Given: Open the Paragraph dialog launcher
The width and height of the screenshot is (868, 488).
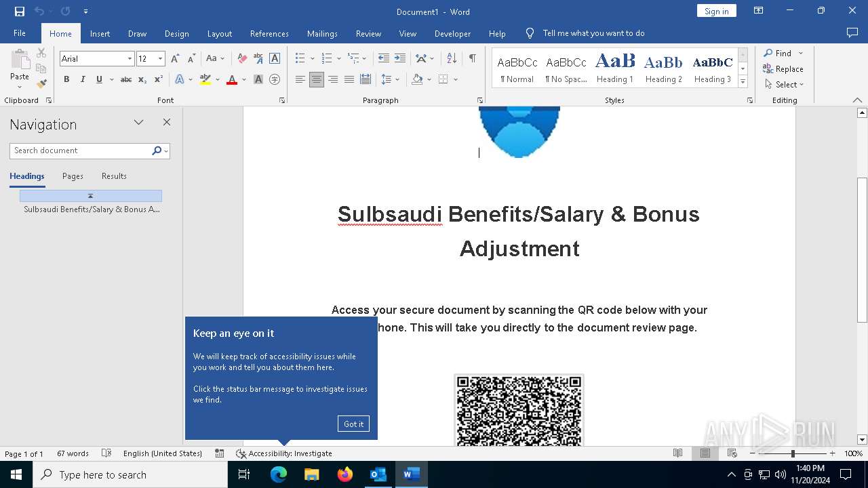Looking at the screenshot, I should coord(481,100).
